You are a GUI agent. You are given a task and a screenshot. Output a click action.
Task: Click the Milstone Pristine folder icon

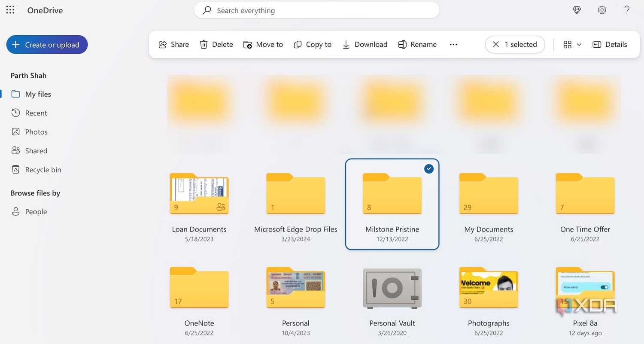(x=392, y=194)
